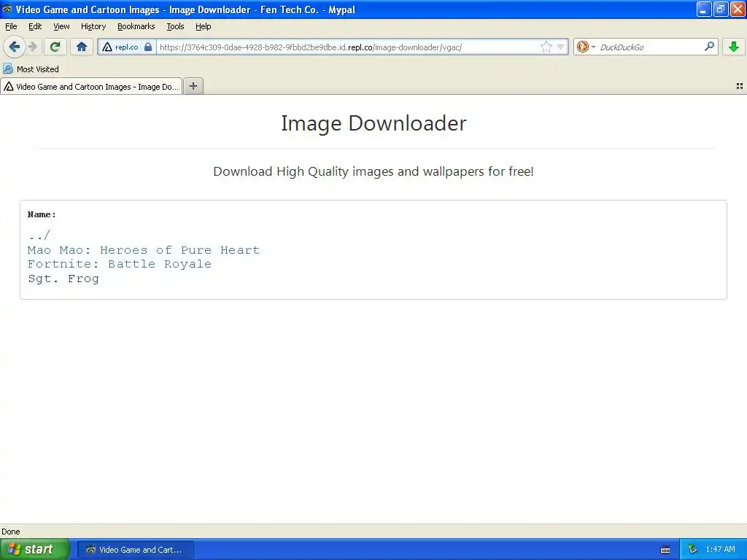The height and width of the screenshot is (560, 747).
Task: Bookmark this page with the star icon
Action: [546, 47]
